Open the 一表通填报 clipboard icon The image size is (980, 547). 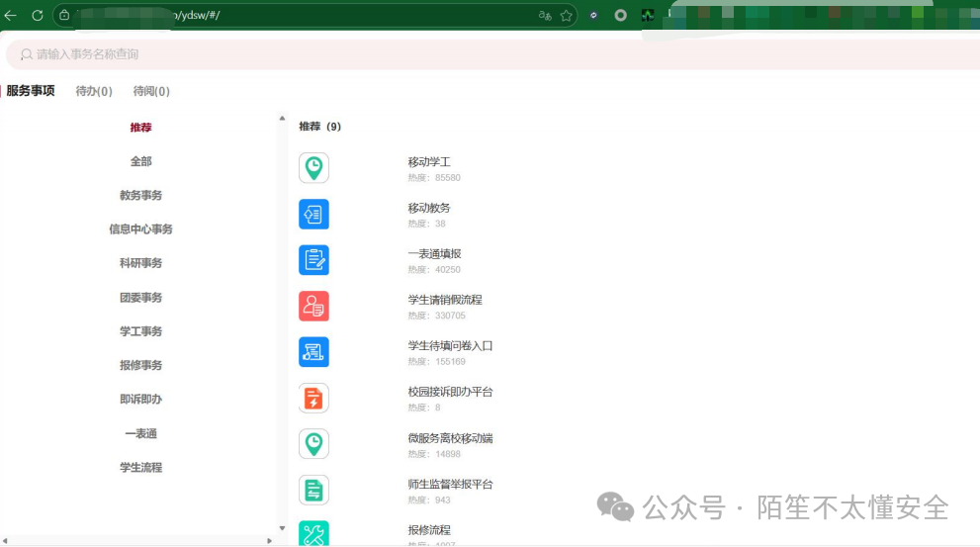pos(313,260)
